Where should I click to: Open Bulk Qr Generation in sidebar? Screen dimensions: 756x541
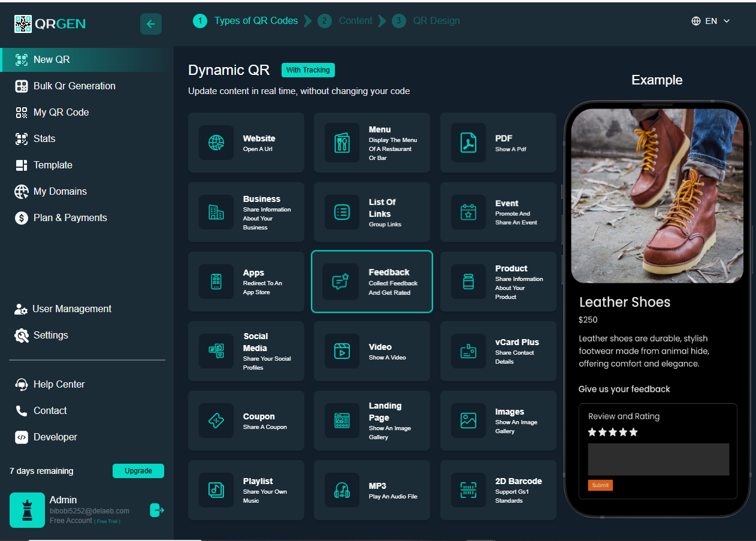pos(74,86)
